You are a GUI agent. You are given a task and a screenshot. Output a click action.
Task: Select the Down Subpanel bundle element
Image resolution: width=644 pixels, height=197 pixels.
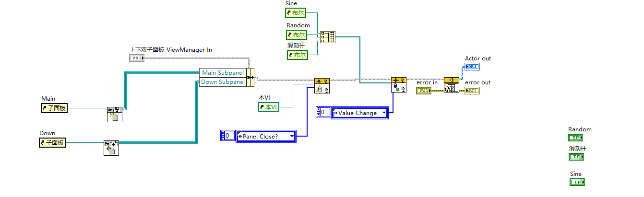(223, 82)
